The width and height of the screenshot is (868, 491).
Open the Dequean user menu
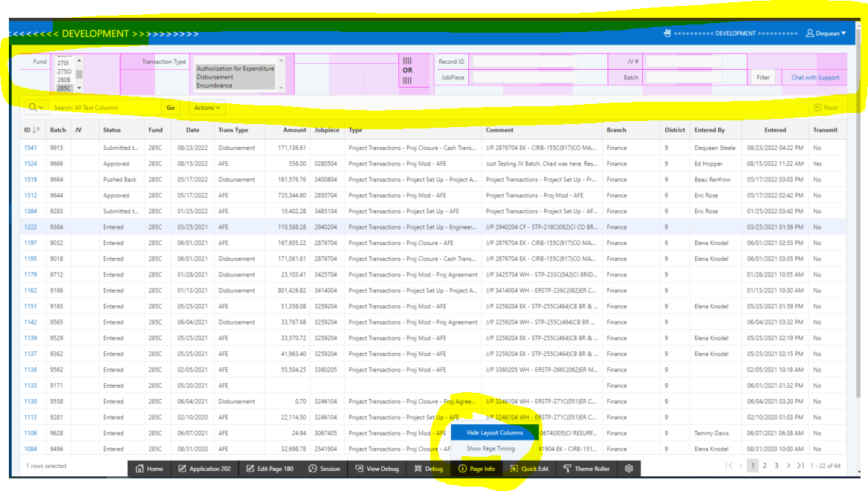click(826, 33)
